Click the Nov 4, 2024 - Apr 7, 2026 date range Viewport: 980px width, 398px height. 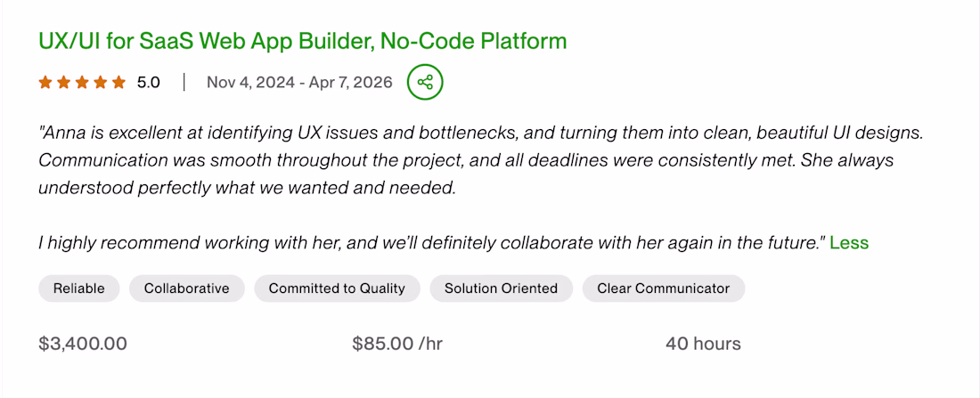(x=299, y=83)
